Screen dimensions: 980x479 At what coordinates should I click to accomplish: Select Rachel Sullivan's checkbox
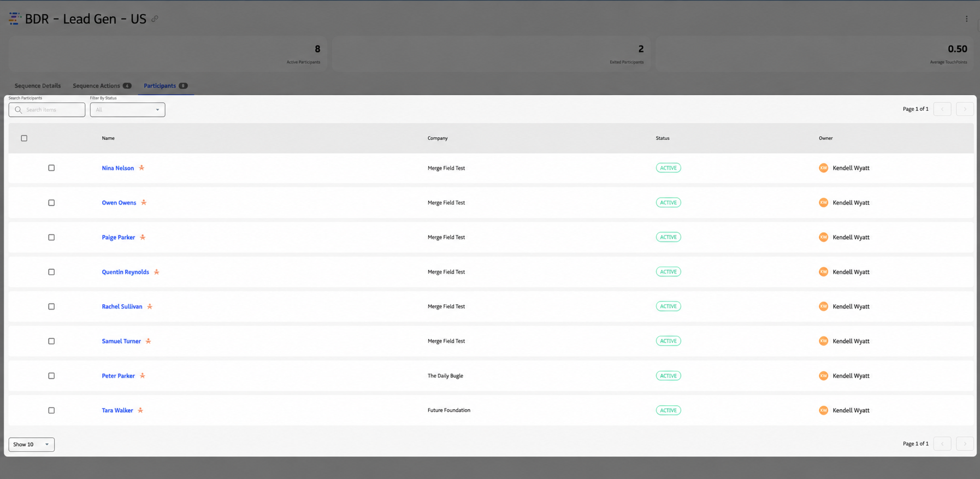click(51, 306)
